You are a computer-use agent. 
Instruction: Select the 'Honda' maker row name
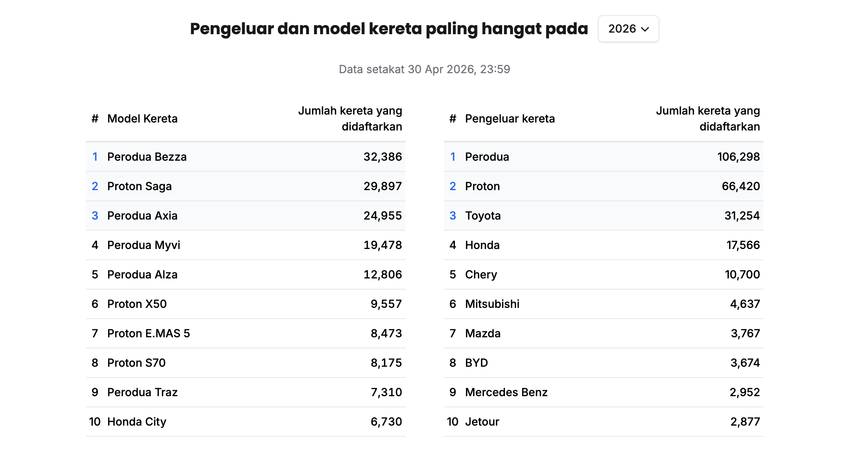tap(482, 245)
